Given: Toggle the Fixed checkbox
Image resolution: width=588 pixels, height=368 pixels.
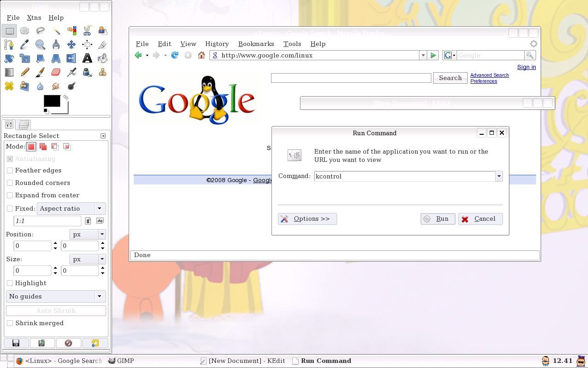Looking at the screenshot, I should (10, 209).
